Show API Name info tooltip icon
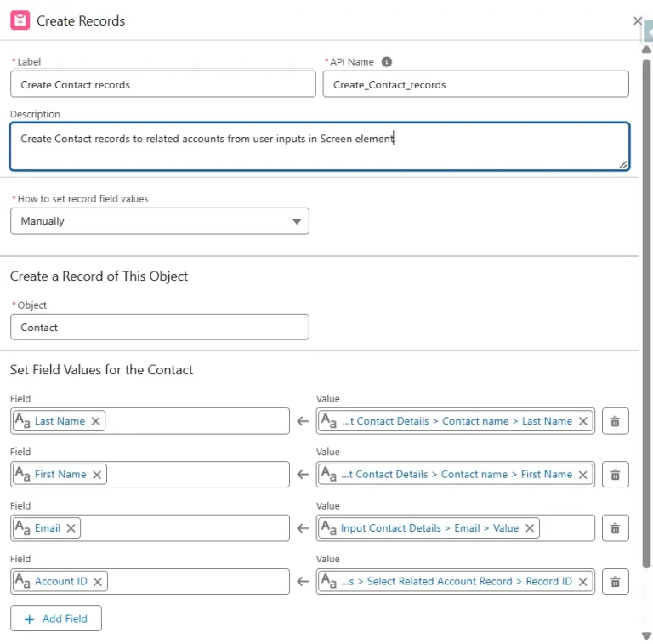653x644 pixels. tap(387, 62)
